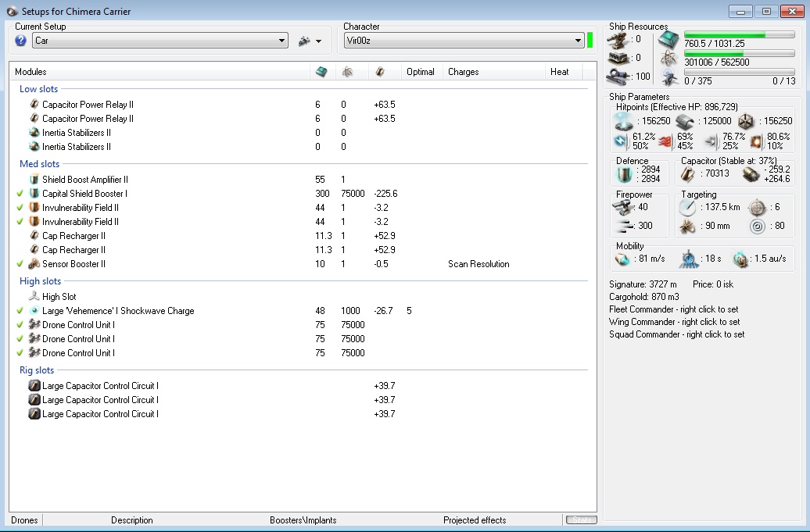Open the Current Setup dropdown showing Car

(160, 41)
